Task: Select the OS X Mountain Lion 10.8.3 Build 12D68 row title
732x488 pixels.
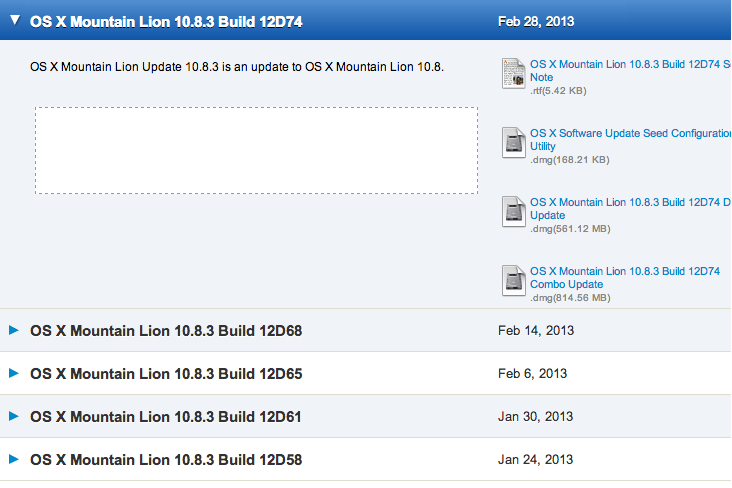Action: pos(166,331)
